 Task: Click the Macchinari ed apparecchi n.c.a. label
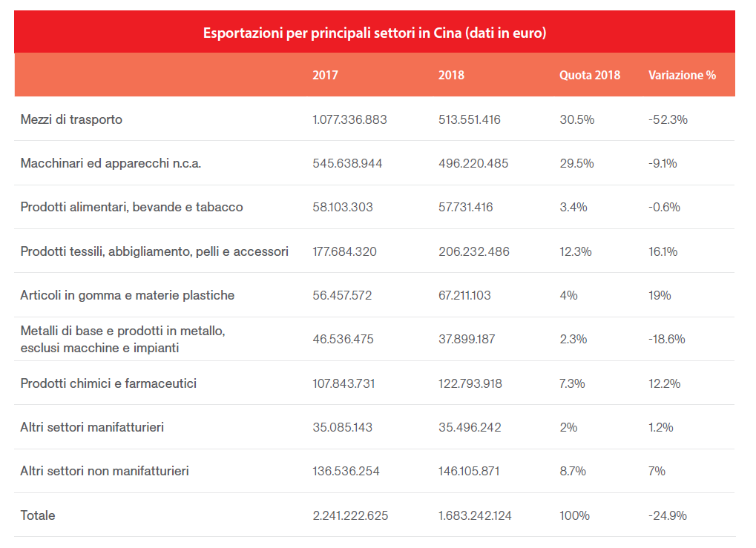111,163
